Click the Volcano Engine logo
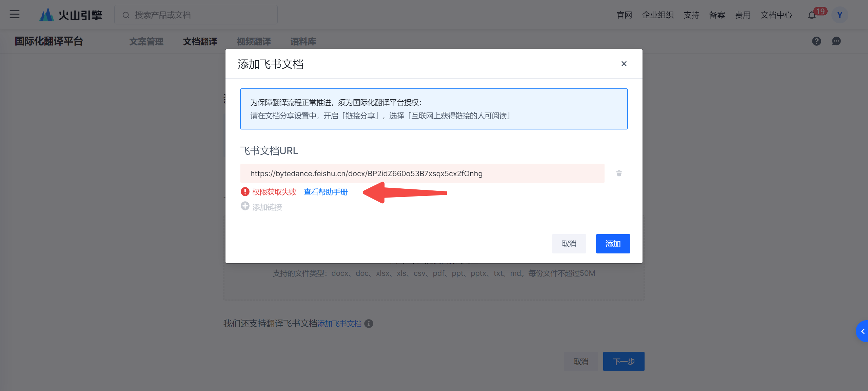The height and width of the screenshot is (391, 868). tap(71, 15)
